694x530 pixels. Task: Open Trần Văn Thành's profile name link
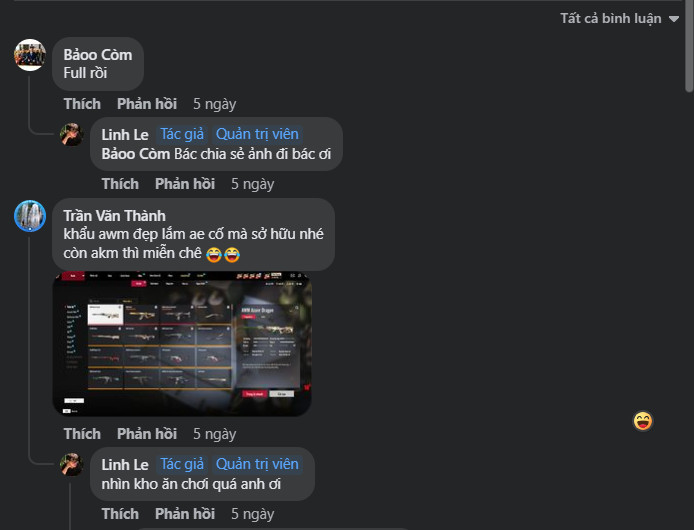(x=115, y=216)
